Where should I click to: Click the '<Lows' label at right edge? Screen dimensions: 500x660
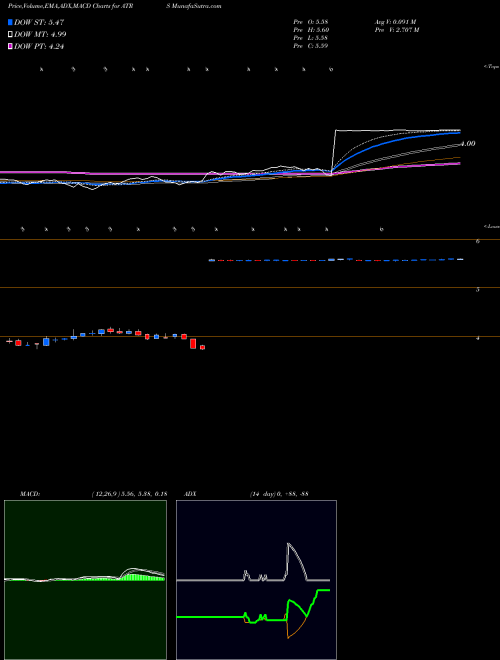point(492,226)
